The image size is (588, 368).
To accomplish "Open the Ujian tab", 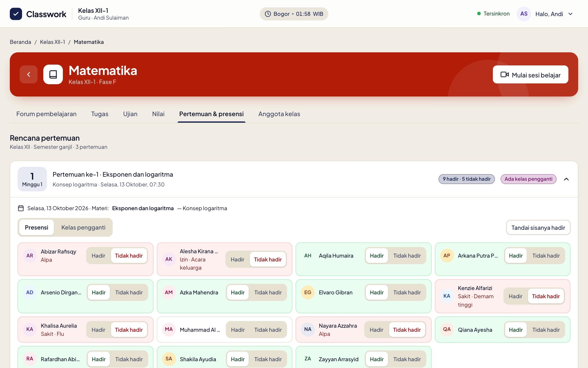I will pos(130,114).
